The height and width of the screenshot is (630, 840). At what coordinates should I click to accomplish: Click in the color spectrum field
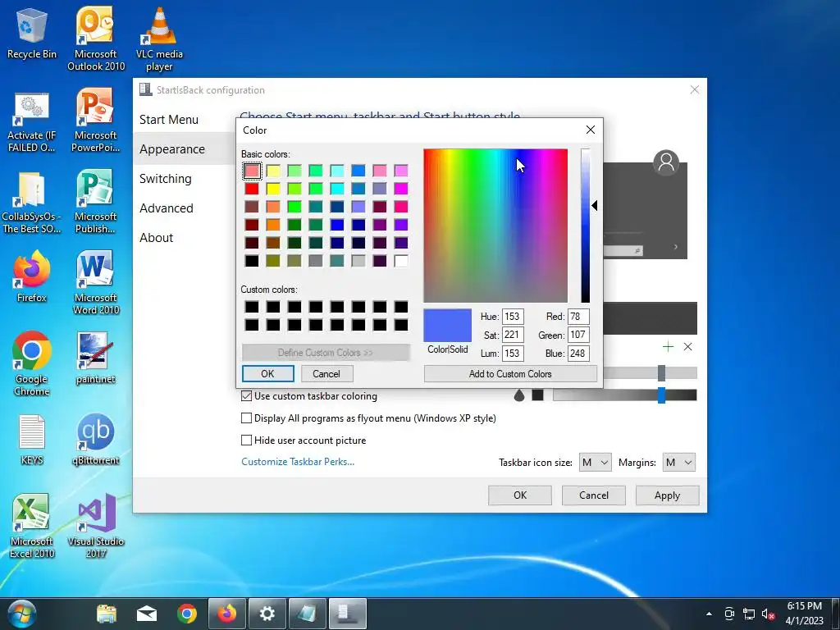[x=495, y=226]
